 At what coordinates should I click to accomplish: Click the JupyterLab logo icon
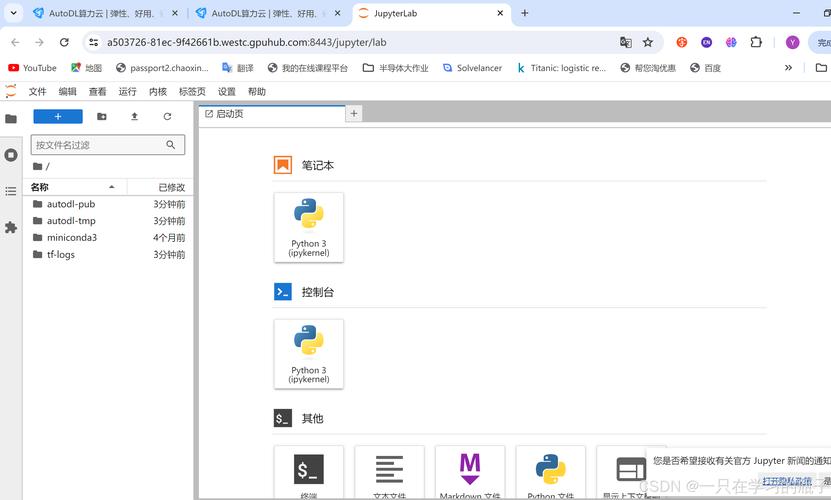(x=11, y=91)
